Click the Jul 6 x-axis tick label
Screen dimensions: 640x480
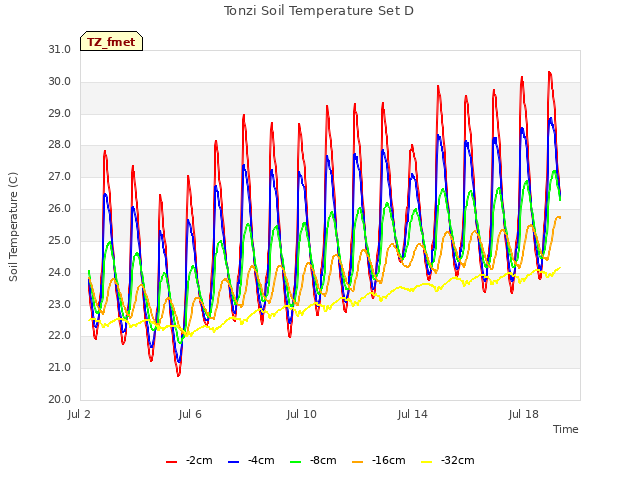[190, 415]
